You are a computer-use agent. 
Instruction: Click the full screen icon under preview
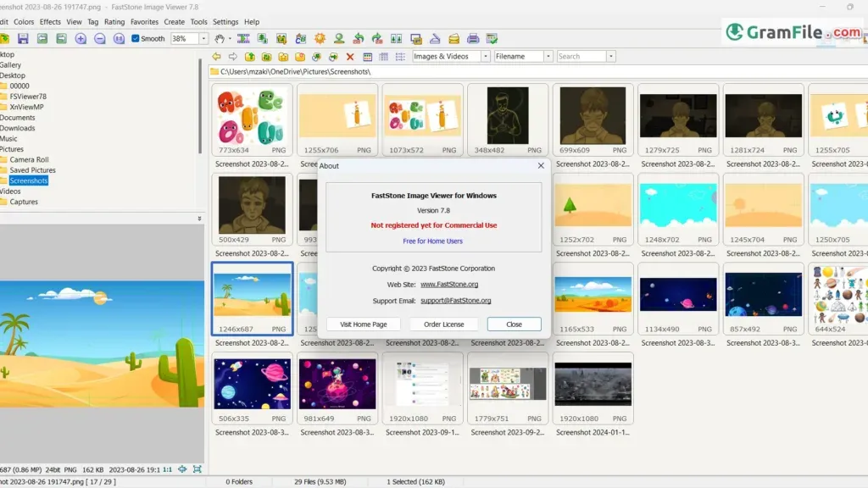(x=197, y=469)
